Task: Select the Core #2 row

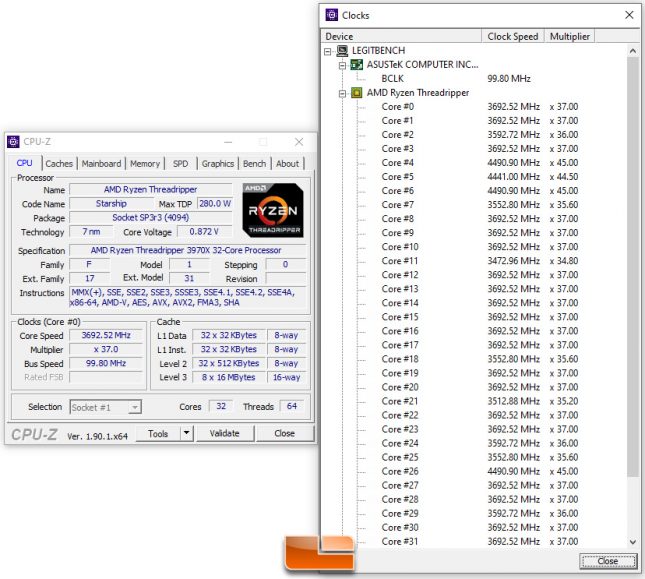Action: point(480,134)
